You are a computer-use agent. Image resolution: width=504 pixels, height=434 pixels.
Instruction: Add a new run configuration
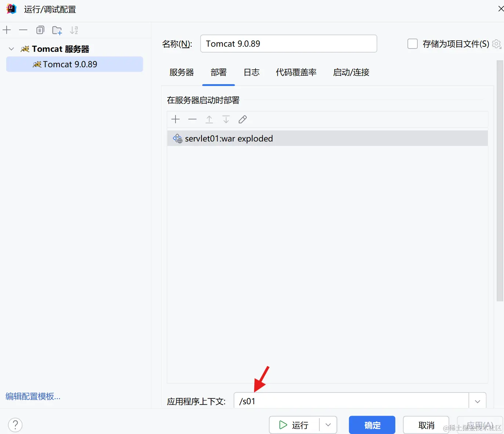[x=7, y=30]
